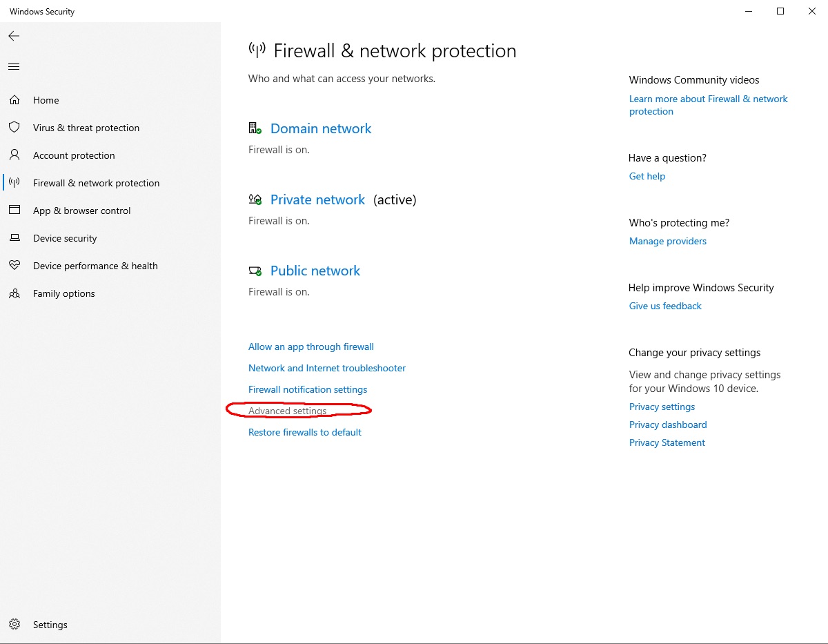Click the App & browser control window icon

(x=14, y=211)
